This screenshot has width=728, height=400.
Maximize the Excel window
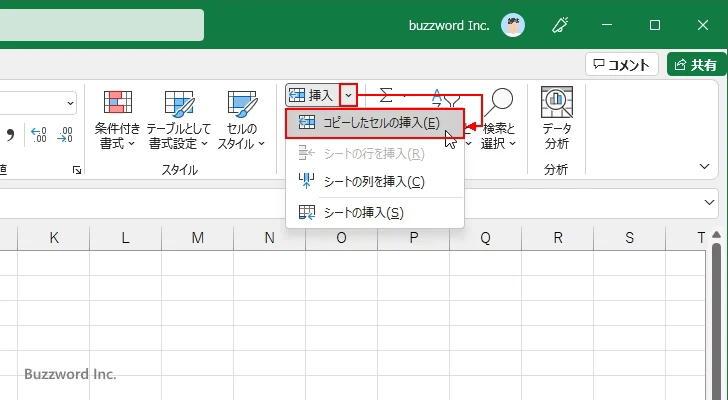655,25
